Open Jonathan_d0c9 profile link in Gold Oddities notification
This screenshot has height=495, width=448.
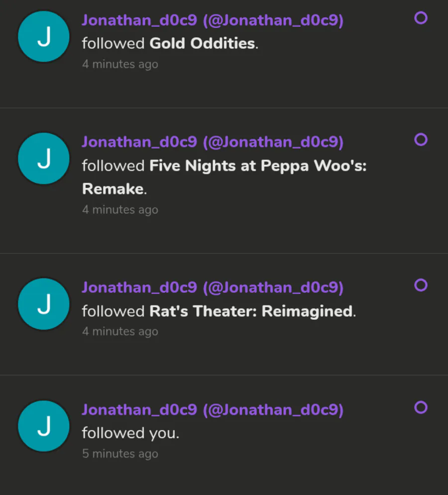pyautogui.click(x=213, y=20)
